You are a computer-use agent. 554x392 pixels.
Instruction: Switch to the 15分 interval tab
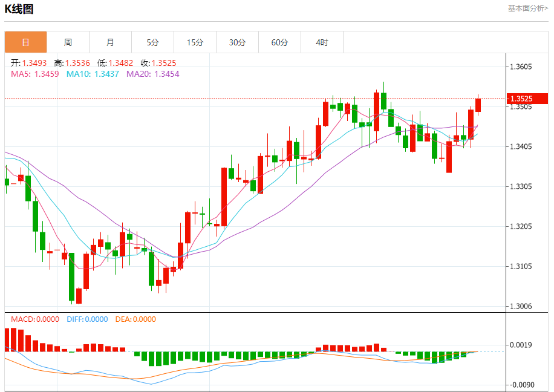pos(195,42)
